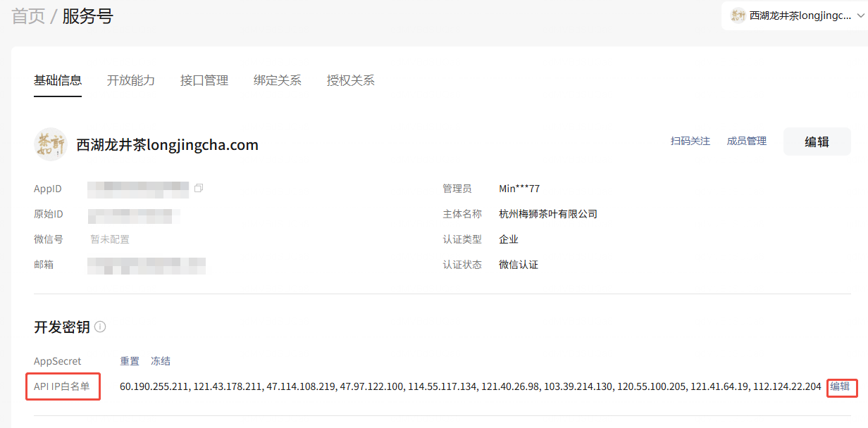This screenshot has width=868, height=428.
Task: Click the 首页 breadcrumb link
Action: coord(28,16)
